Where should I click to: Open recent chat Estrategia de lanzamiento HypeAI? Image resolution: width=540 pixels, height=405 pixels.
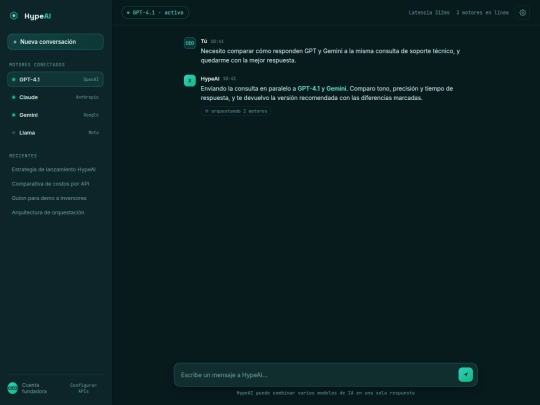click(54, 169)
